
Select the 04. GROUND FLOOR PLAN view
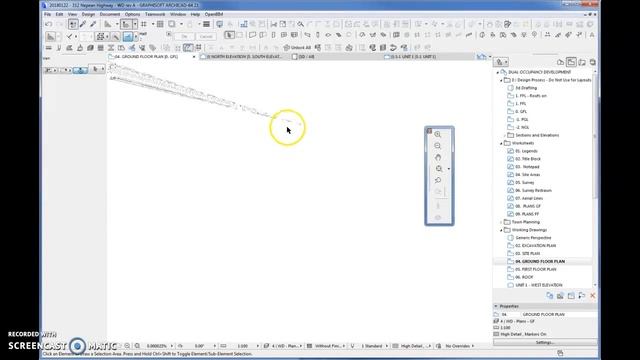pos(540,262)
